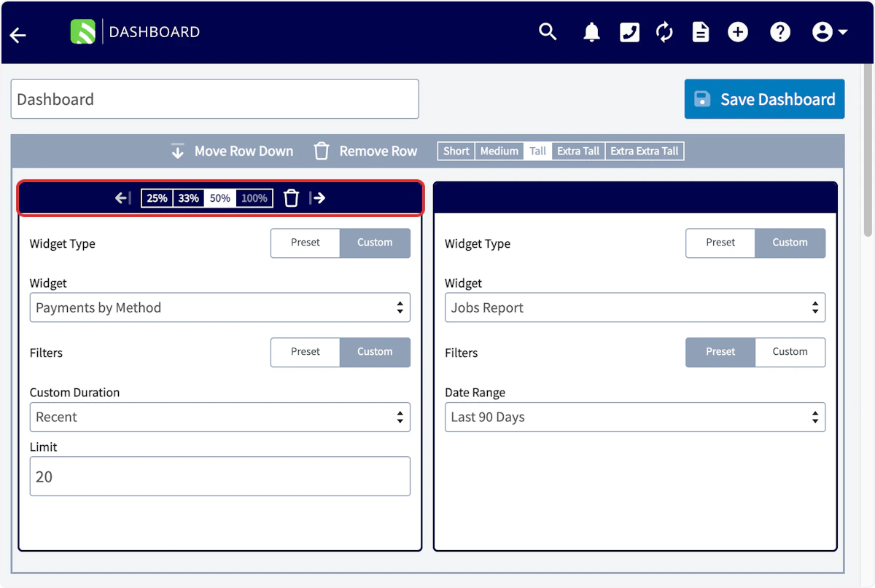Viewport: 875px width, 588px height.
Task: Move widget left with arrow icon
Action: (122, 198)
